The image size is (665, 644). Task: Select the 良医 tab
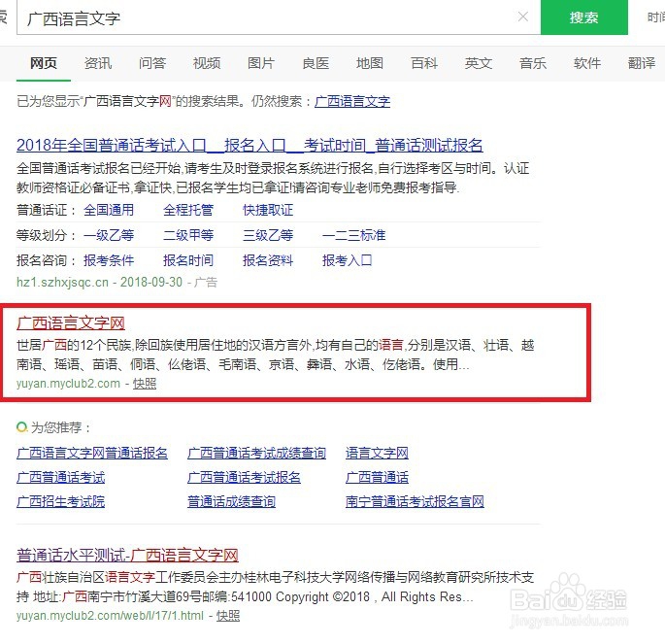[x=316, y=63]
